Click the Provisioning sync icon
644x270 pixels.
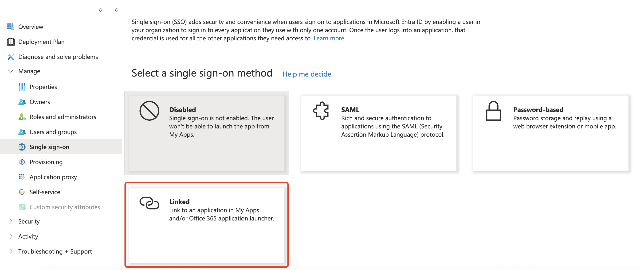(x=22, y=162)
